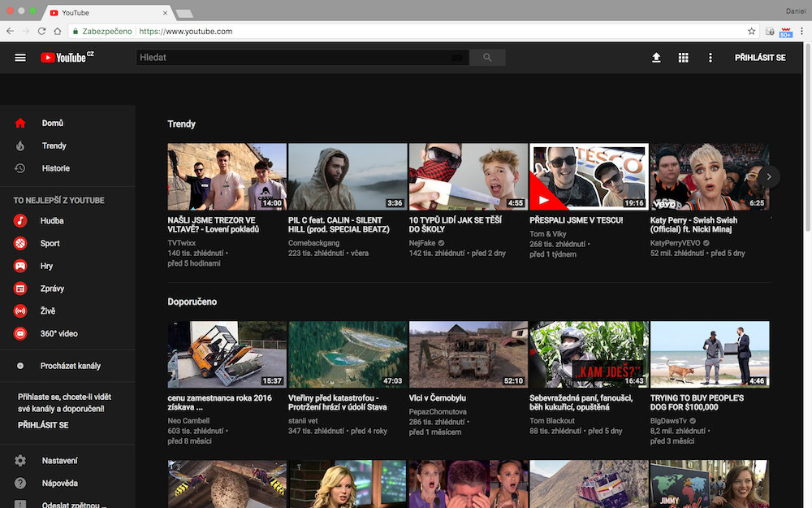812x508 pixels.
Task: Open the YouTube apps grid
Action: point(683,58)
